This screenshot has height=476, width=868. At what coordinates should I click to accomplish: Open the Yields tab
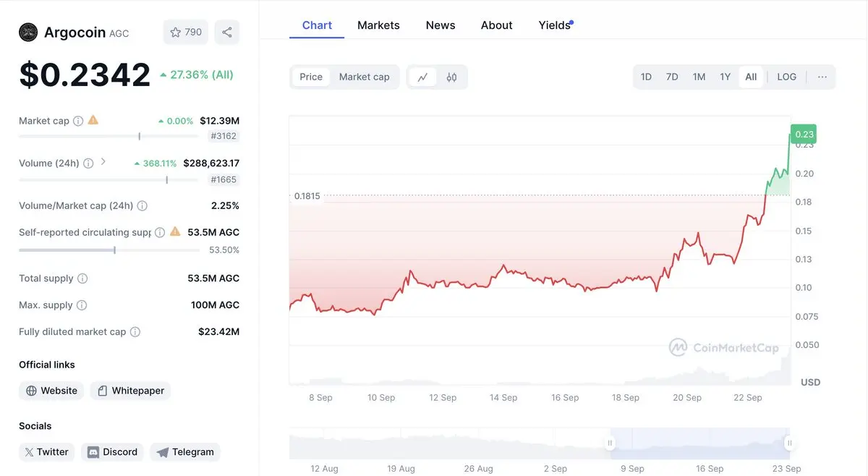(x=555, y=25)
